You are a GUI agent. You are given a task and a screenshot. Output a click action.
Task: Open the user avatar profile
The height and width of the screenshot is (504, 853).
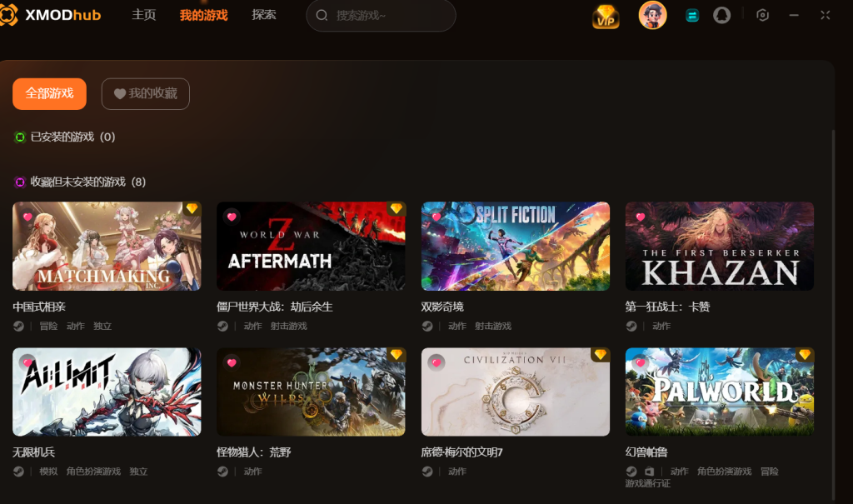point(652,15)
